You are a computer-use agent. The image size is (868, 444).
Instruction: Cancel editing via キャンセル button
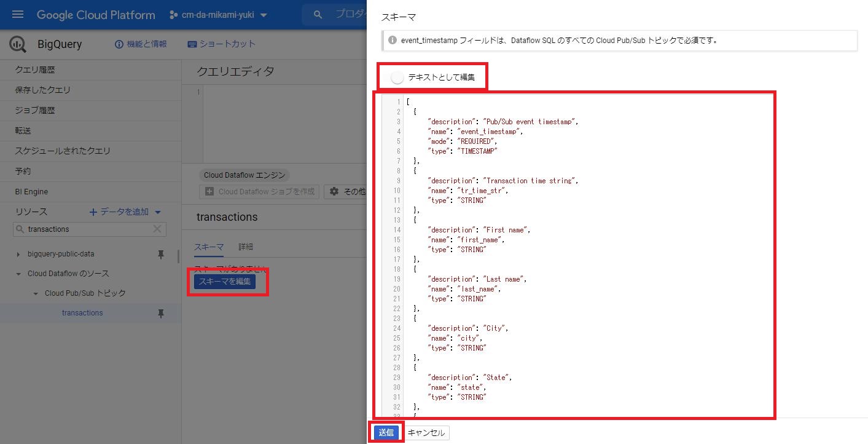tap(426, 432)
